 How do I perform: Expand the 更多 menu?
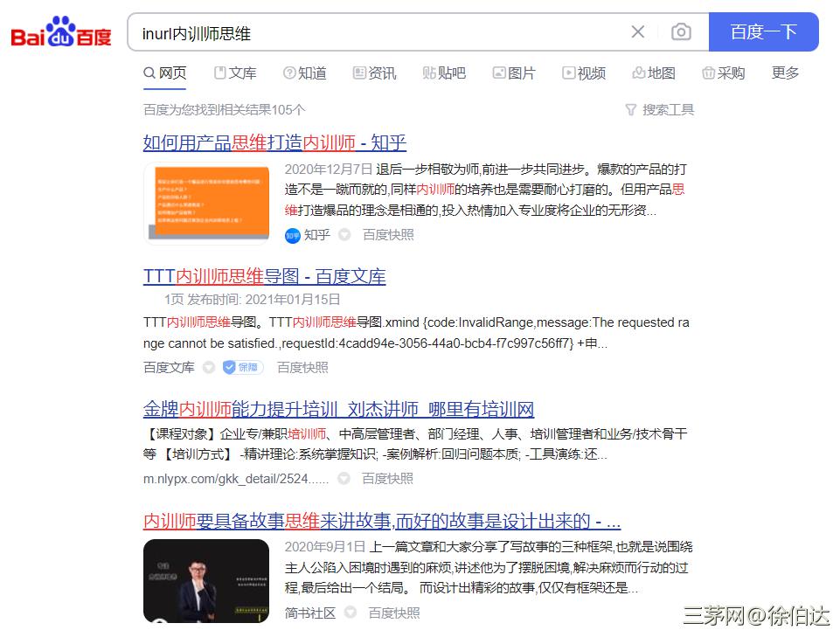click(785, 73)
